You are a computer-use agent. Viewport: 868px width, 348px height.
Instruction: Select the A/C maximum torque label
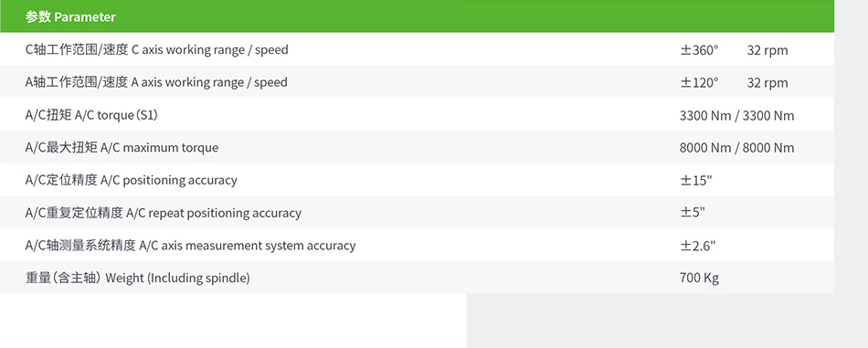[122, 148]
